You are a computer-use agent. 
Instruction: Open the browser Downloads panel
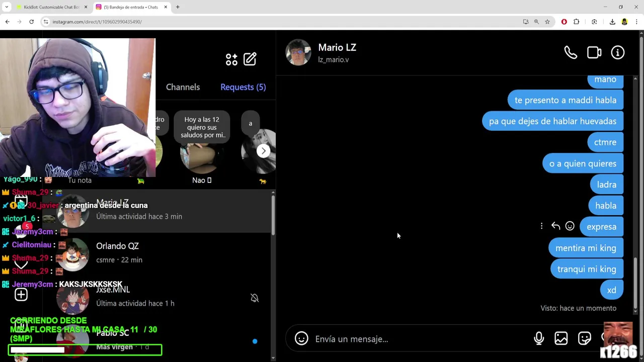click(612, 22)
